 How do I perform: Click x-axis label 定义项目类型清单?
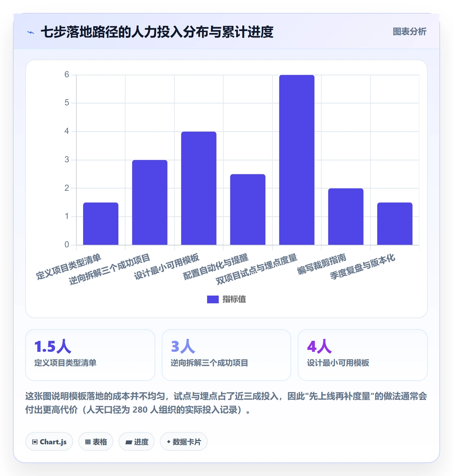point(69,267)
